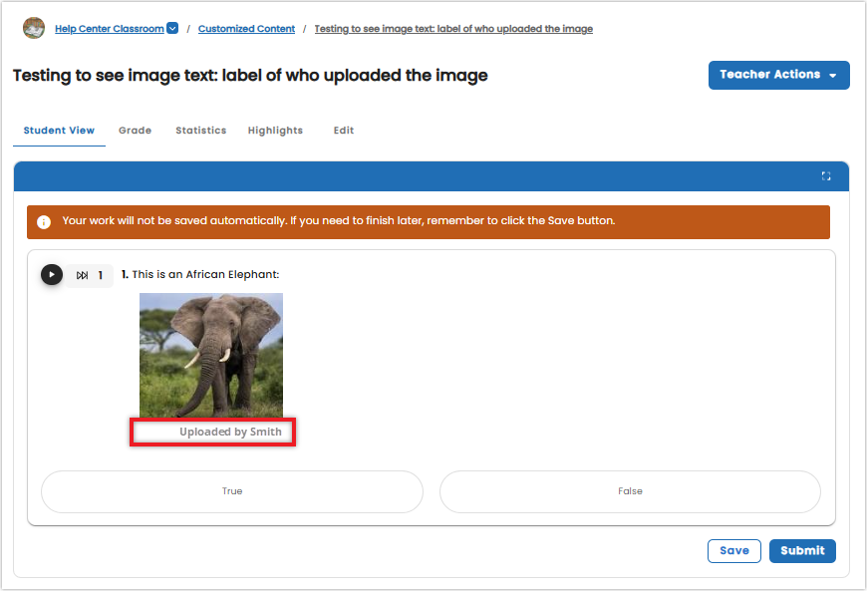Click the skip-forward audio icon

(82, 275)
